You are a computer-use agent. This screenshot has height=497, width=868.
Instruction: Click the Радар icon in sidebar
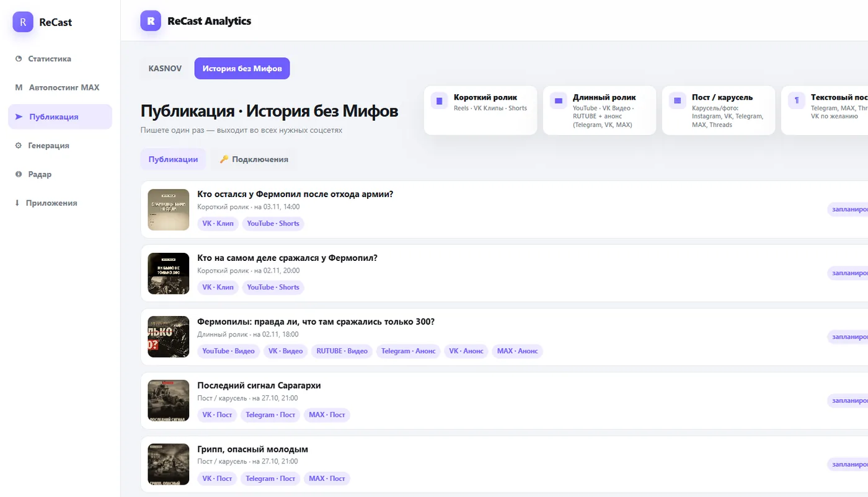(19, 174)
